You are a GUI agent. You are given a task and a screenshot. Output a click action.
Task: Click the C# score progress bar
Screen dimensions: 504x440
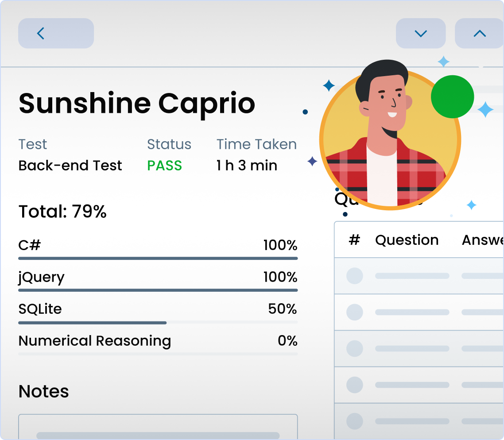(x=158, y=258)
